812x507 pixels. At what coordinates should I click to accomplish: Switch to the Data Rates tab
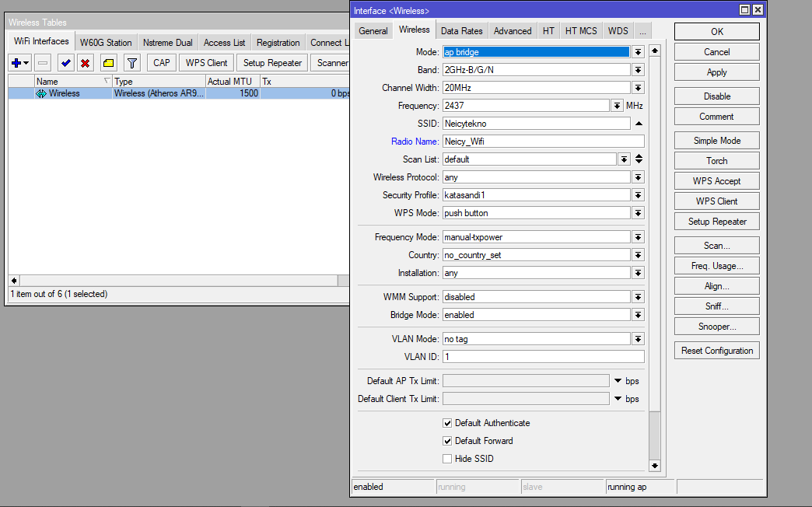pyautogui.click(x=461, y=31)
